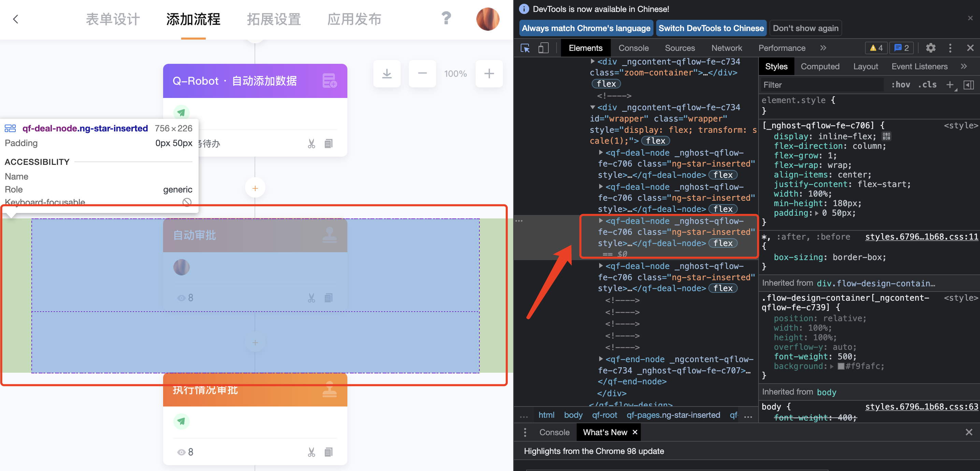The height and width of the screenshot is (471, 980).
Task: Cut the 执行情况审批 node
Action: tap(312, 452)
